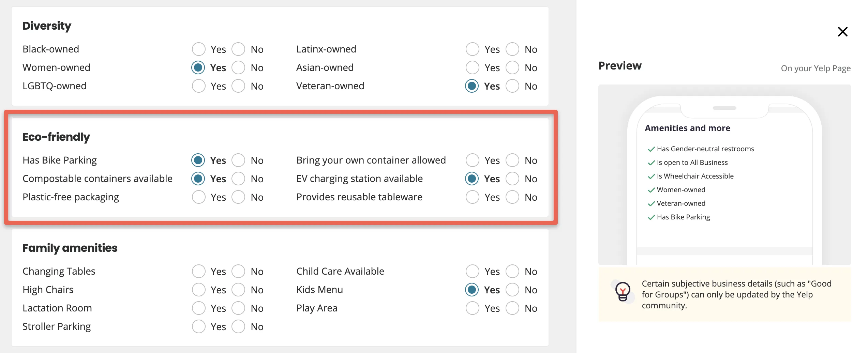The width and height of the screenshot is (868, 353).
Task: Select Yes for Changing Tables
Action: pyautogui.click(x=198, y=271)
